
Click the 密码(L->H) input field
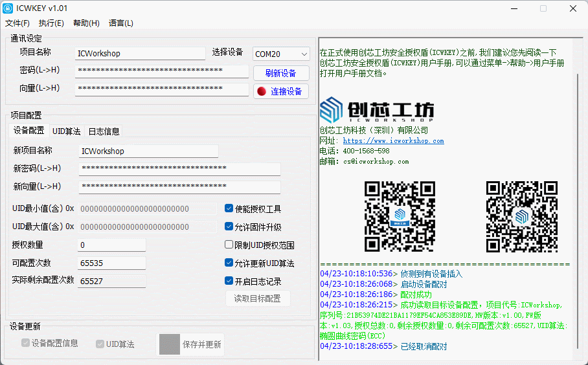[162, 71]
